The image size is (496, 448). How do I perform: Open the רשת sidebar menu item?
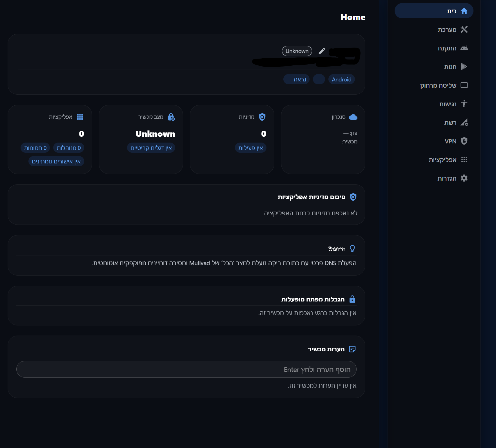pyautogui.click(x=450, y=123)
